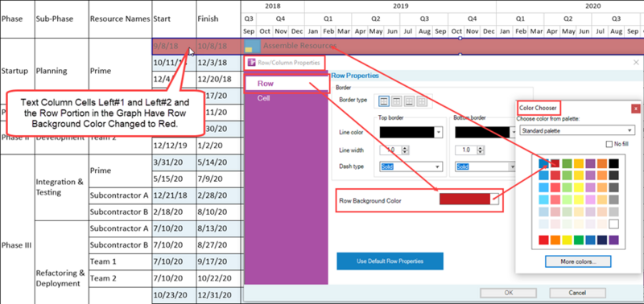Viewport: 644px width, 304px height.
Task: Pick the white swatch in the palette
Action: pyautogui.click(x=613, y=224)
